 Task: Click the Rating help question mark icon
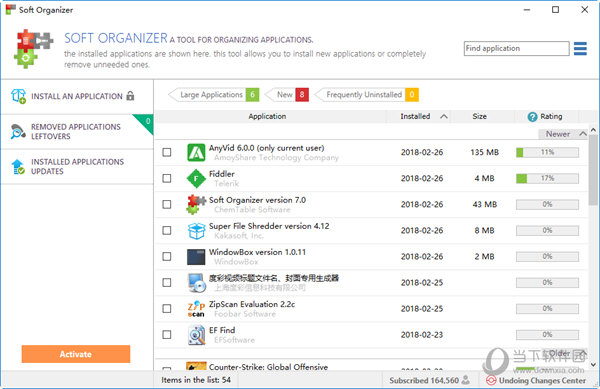532,117
